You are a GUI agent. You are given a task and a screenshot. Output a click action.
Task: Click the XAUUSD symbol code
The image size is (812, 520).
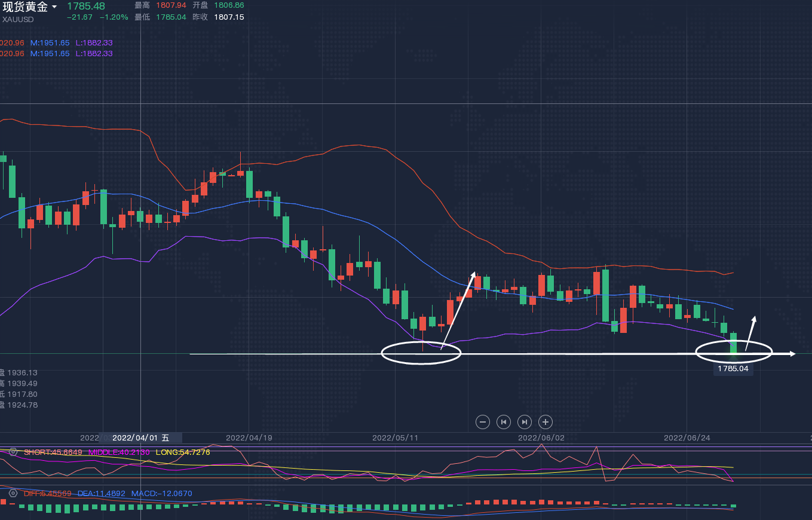pyautogui.click(x=17, y=19)
